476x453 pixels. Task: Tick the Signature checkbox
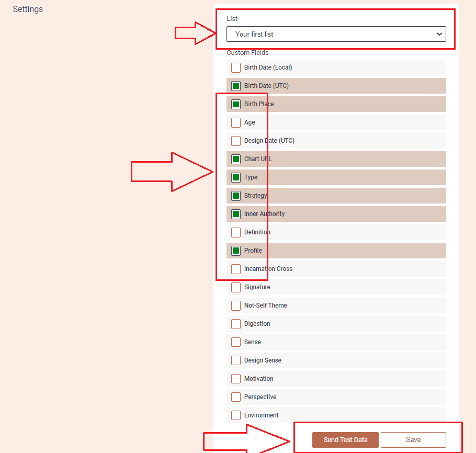[x=236, y=287]
